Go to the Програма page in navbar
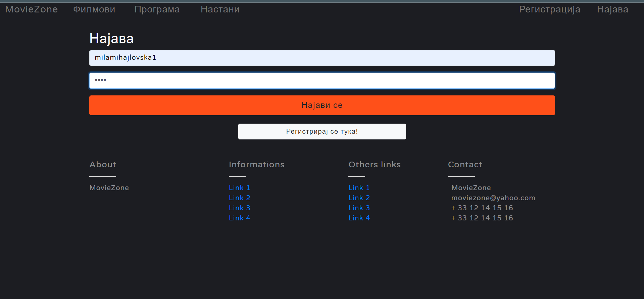 coord(157,9)
